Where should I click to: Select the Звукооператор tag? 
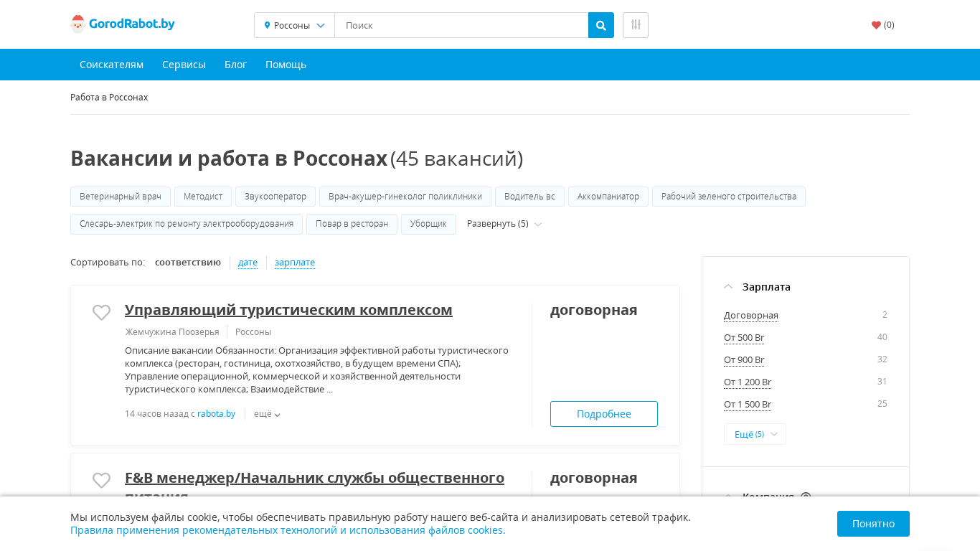click(275, 197)
